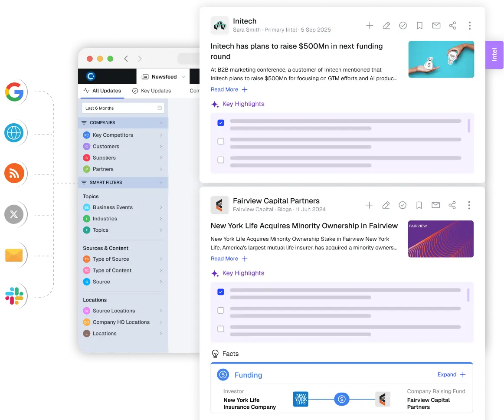This screenshot has width=504, height=420.
Task: Open the Intel side tab
Action: tap(494, 55)
